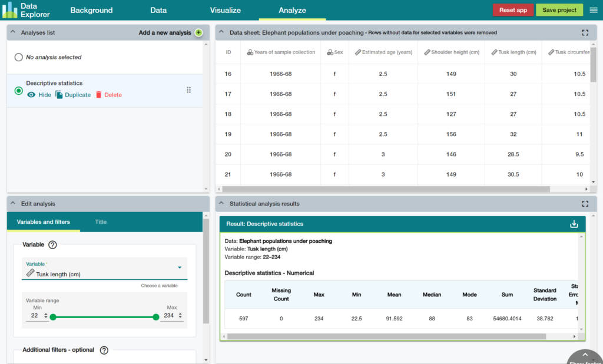The image size is (603, 364).
Task: Click the Reset app button
Action: tap(513, 10)
